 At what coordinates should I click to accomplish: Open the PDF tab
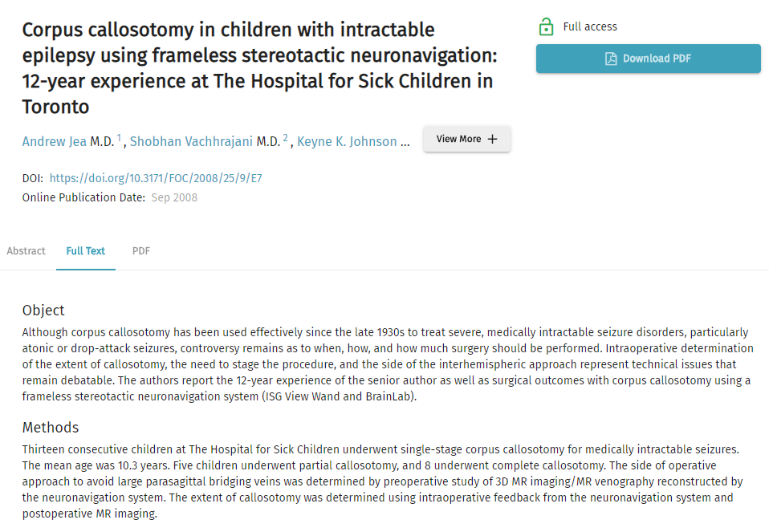pyautogui.click(x=141, y=251)
